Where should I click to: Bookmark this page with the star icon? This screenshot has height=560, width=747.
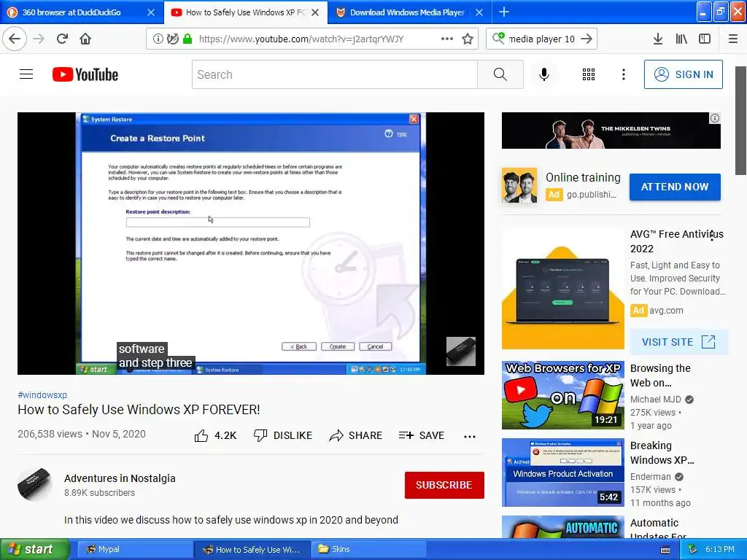(x=468, y=39)
